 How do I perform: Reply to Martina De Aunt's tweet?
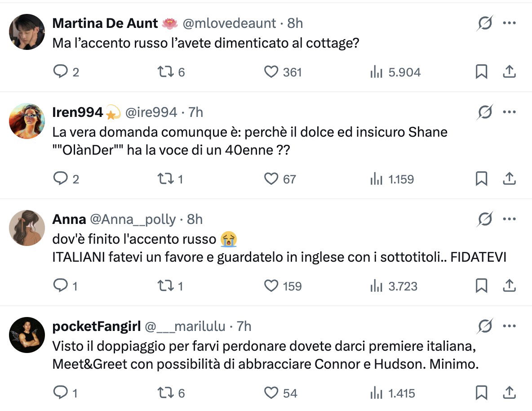click(60, 72)
